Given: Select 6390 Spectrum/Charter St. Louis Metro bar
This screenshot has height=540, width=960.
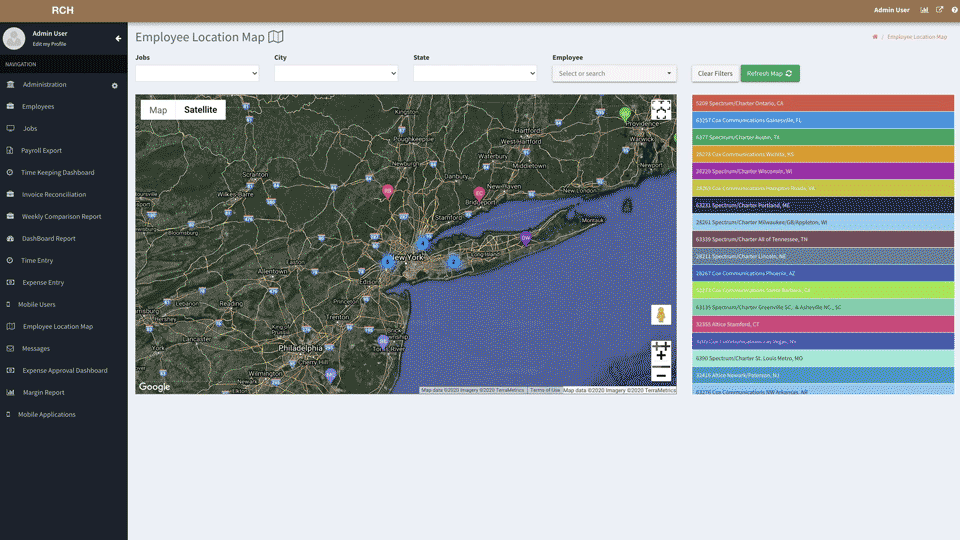Looking at the screenshot, I should point(823,358).
